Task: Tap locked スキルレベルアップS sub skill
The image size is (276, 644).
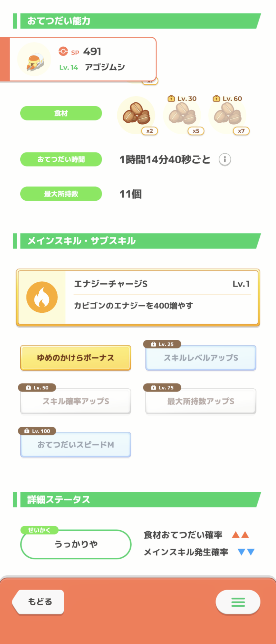Action: (x=201, y=358)
